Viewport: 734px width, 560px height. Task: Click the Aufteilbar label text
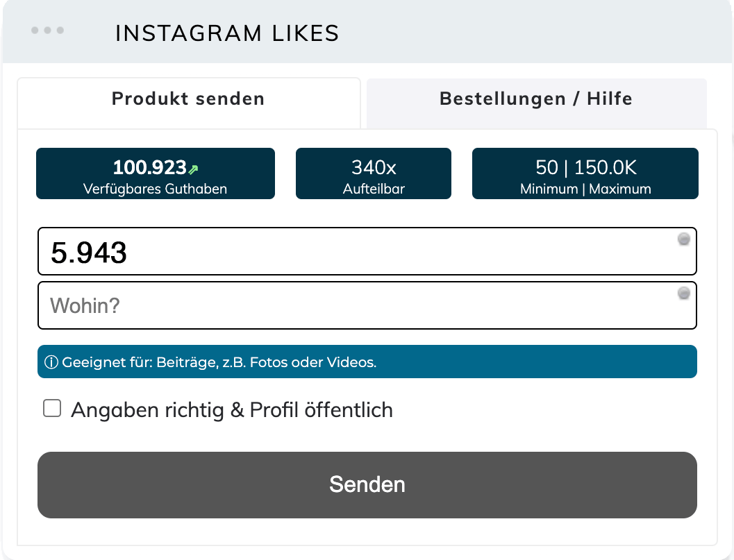374,189
